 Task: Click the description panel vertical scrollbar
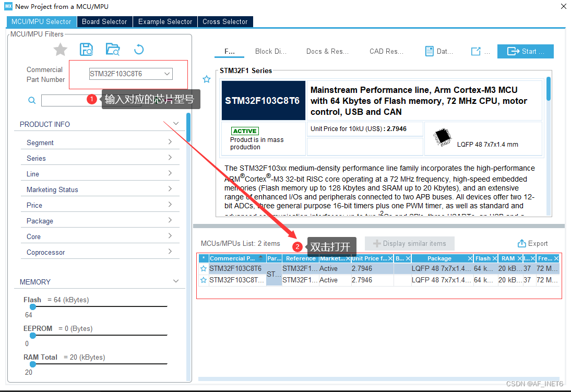549,89
